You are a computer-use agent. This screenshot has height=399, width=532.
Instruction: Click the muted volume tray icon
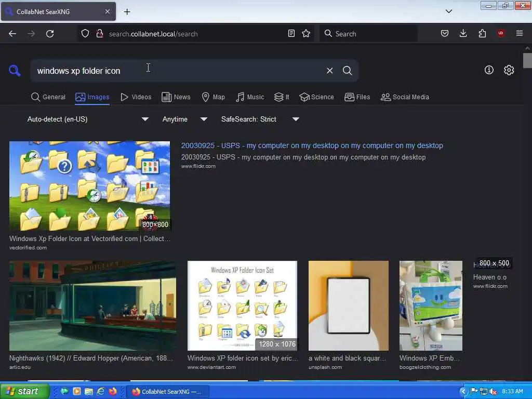(x=494, y=392)
